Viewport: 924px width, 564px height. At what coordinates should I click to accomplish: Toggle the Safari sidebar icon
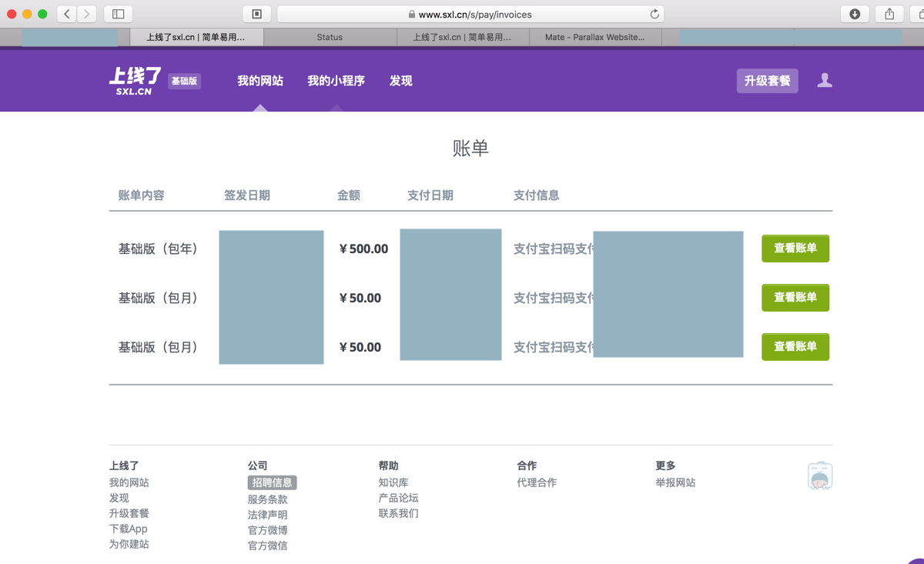[118, 14]
